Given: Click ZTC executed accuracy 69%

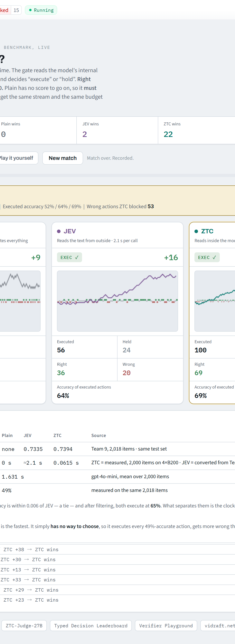Looking at the screenshot, I should pos(201,396).
